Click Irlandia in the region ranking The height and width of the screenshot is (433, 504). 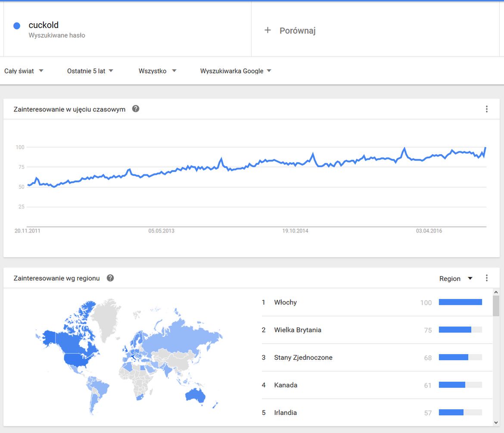point(286,413)
